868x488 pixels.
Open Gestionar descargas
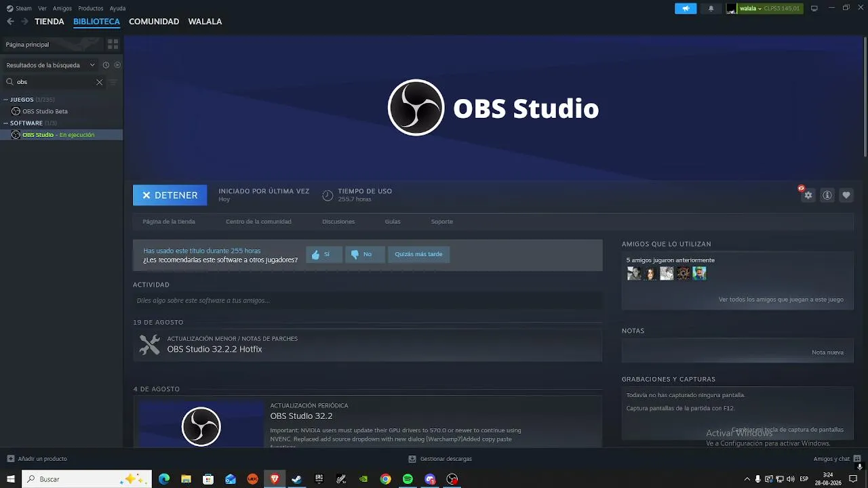pos(440,459)
